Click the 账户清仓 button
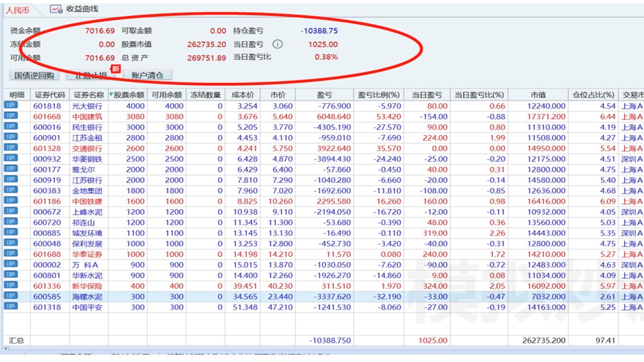This screenshot has height=362, width=644. click(x=148, y=75)
